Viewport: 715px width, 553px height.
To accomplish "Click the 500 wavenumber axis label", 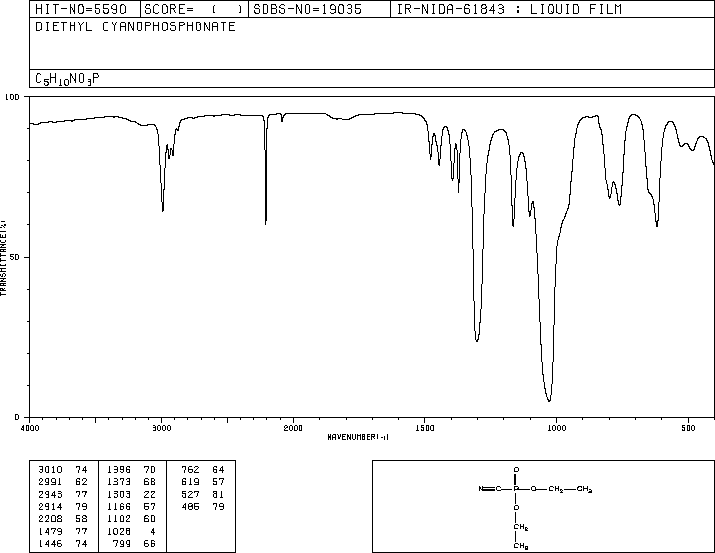I will click(688, 428).
